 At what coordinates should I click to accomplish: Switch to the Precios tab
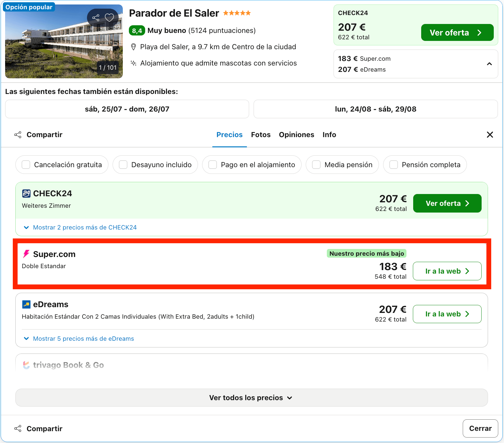pos(230,135)
